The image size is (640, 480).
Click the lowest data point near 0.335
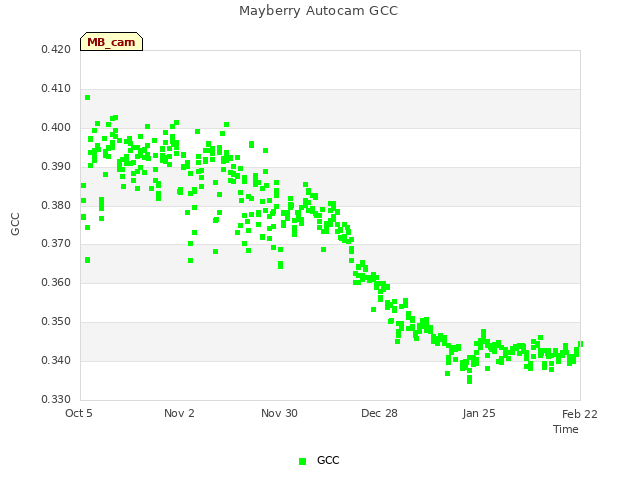pos(469,380)
